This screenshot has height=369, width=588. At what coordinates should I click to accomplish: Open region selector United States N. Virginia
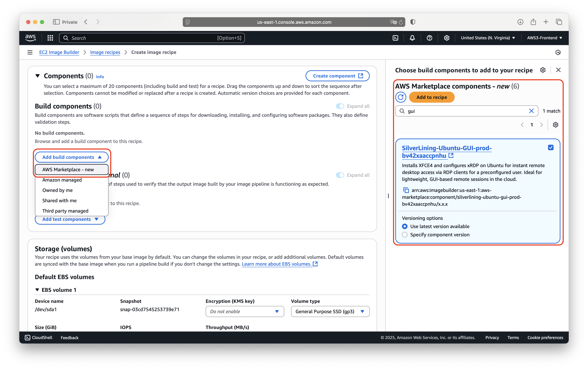488,38
